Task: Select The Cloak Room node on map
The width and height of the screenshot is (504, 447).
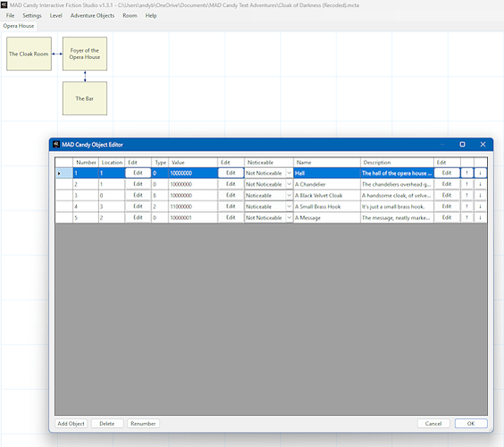Action: [x=29, y=54]
